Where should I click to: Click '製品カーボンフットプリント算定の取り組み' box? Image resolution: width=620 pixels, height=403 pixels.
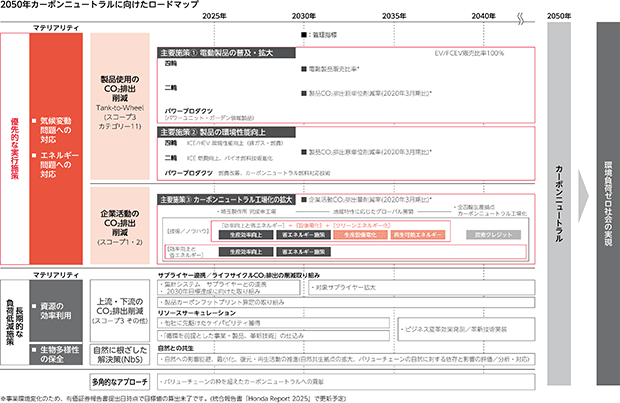pyautogui.click(x=346, y=303)
